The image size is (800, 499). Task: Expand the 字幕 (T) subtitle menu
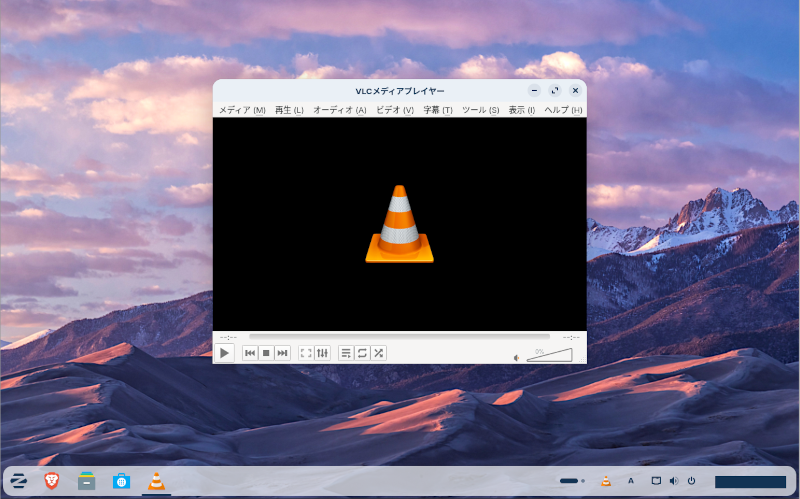[437, 110]
